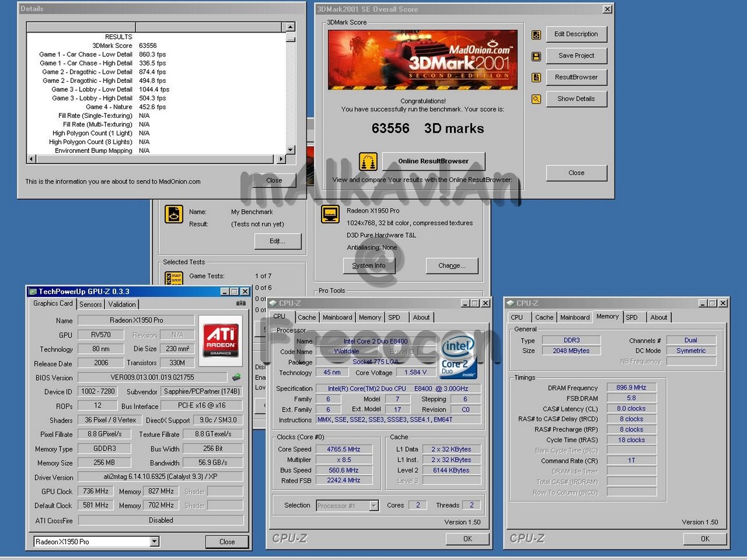
Task: Open the Processor #1 selection dropdown
Action: tap(374, 506)
